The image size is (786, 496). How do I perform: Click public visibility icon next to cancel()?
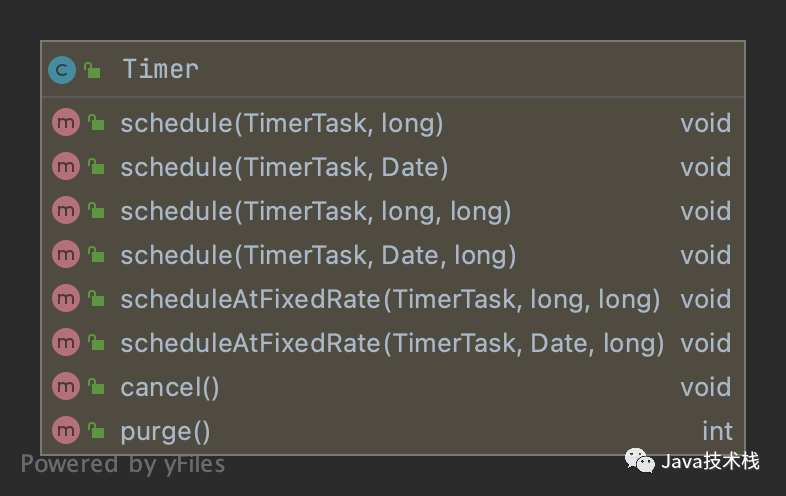click(96, 386)
